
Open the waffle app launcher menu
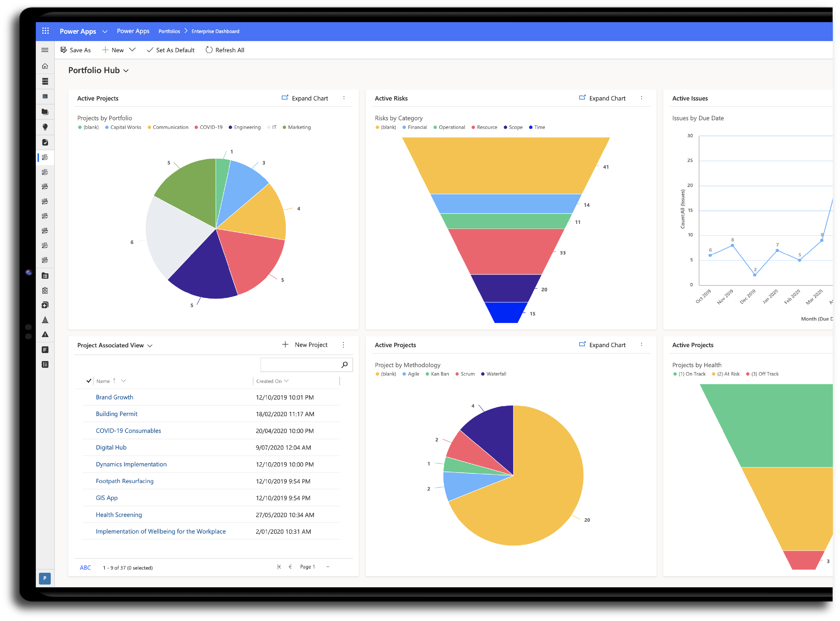pos(45,31)
